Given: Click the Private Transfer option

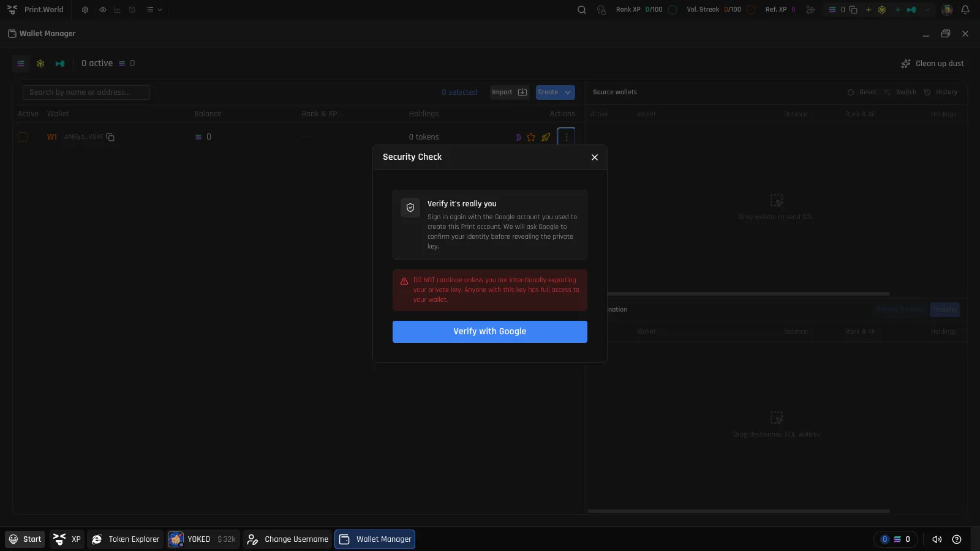Looking at the screenshot, I should coord(900,310).
